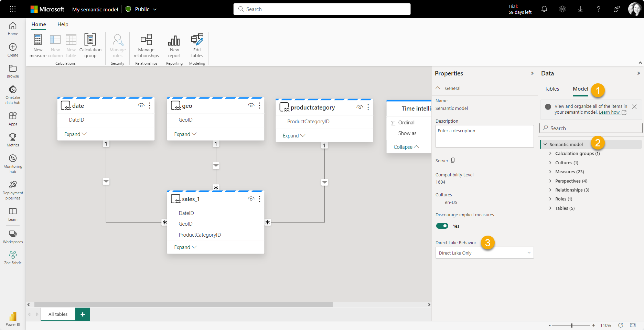The image size is (644, 330).
Task: Switch to the Help ribbon tab
Action: (x=63, y=24)
